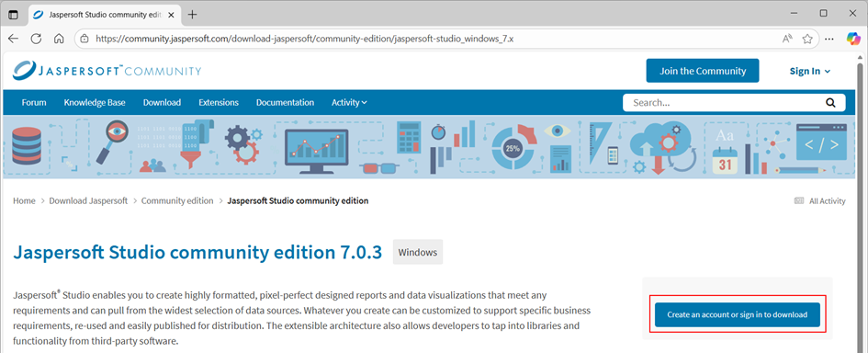Viewport: 868px width, 353px height.
Task: Click into the Search field
Action: coord(726,103)
